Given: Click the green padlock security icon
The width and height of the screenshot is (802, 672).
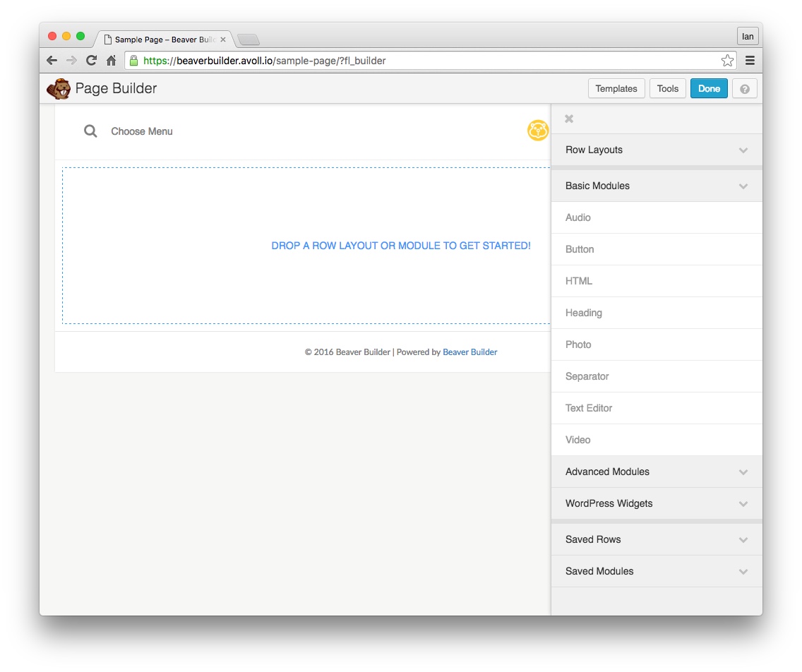Looking at the screenshot, I should pos(133,60).
